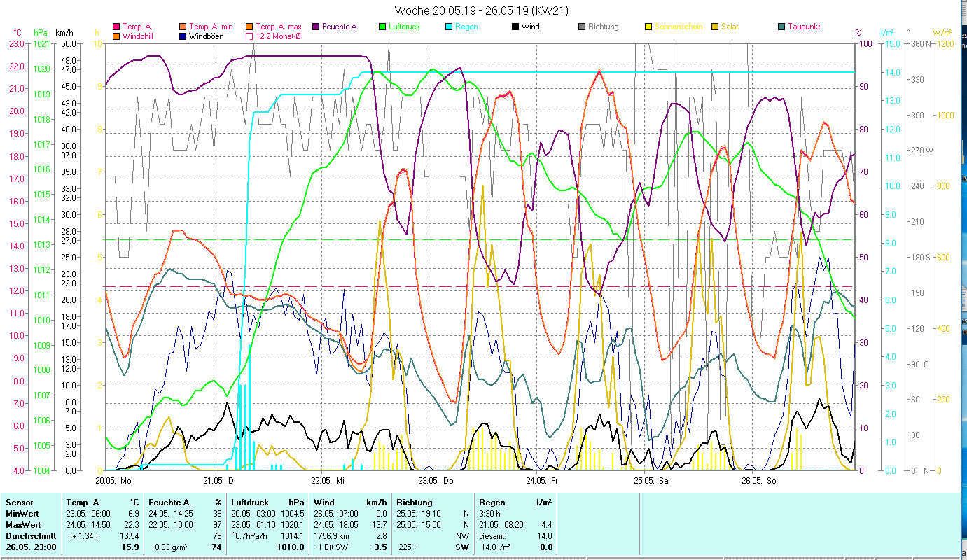Click the '26.05. 23:00' timestamp in the table
Viewport: 967px width, 560px height.
point(32,547)
